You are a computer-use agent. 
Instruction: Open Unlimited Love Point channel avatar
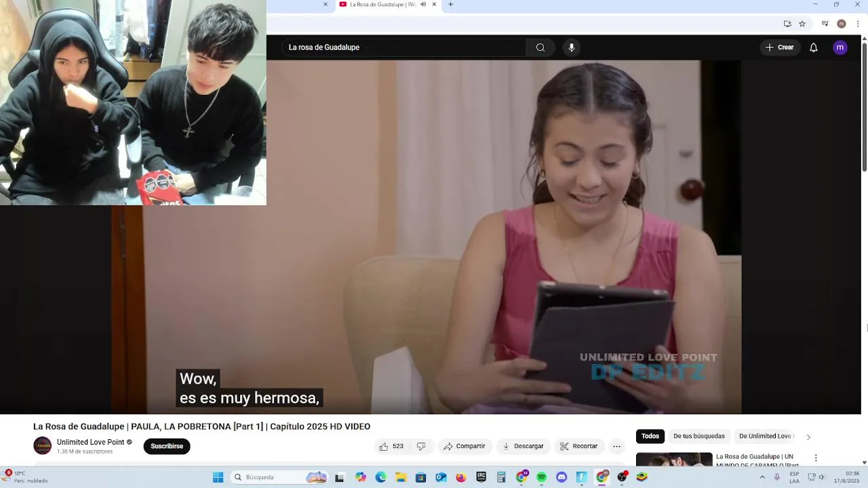43,445
